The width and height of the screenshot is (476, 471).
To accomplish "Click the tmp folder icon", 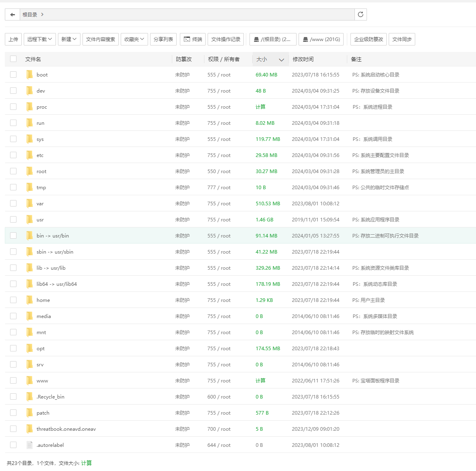I will click(x=29, y=187).
